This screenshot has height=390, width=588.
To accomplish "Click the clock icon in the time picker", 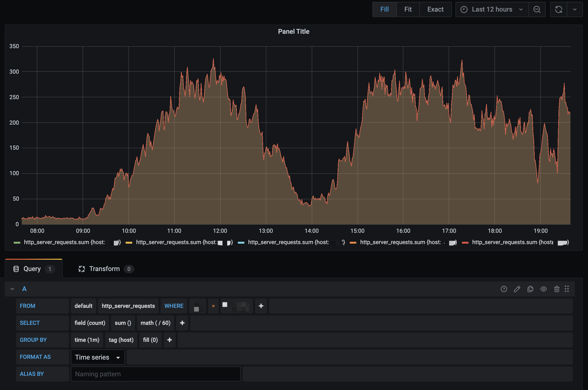I will 464,9.
